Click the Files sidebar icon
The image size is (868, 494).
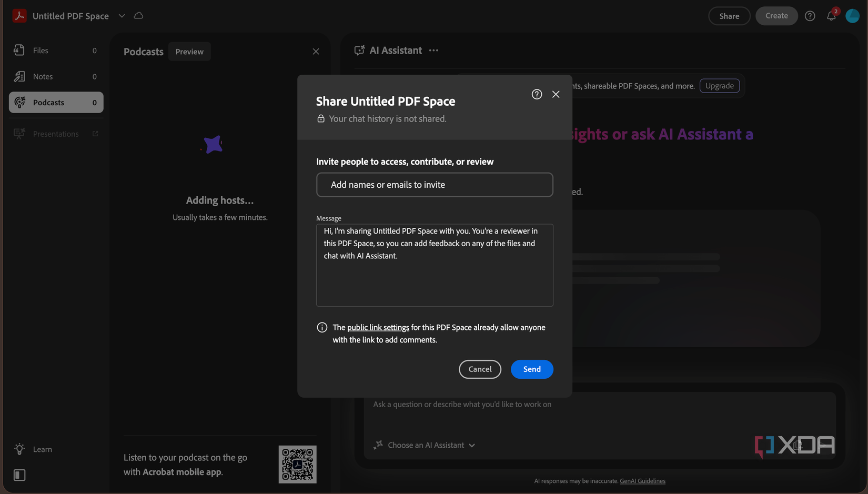pos(19,51)
